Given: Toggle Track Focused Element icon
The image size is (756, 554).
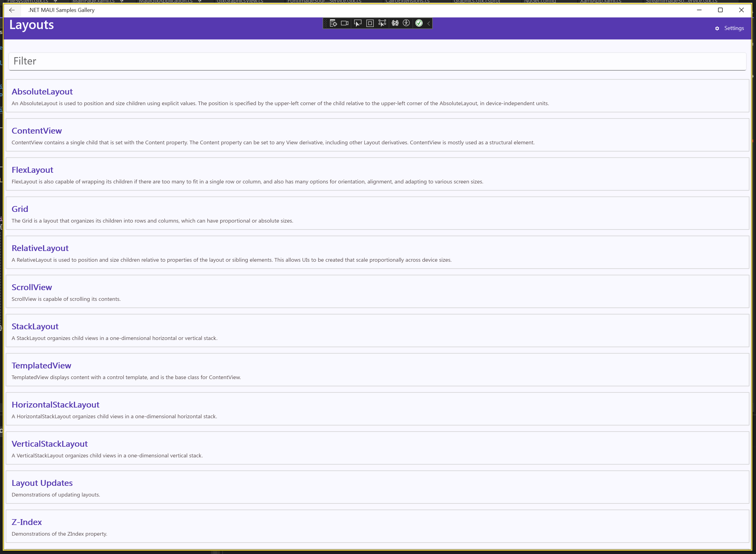Looking at the screenshot, I should (x=382, y=23).
